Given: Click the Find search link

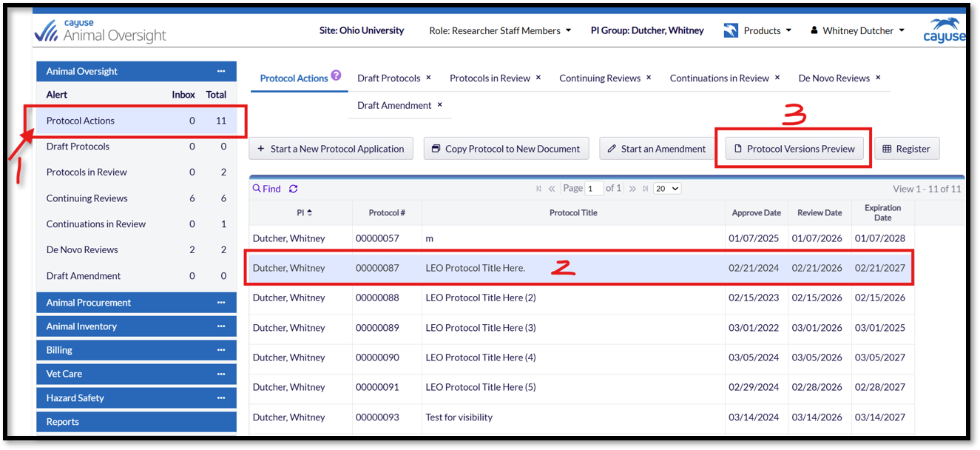Looking at the screenshot, I should [267, 189].
